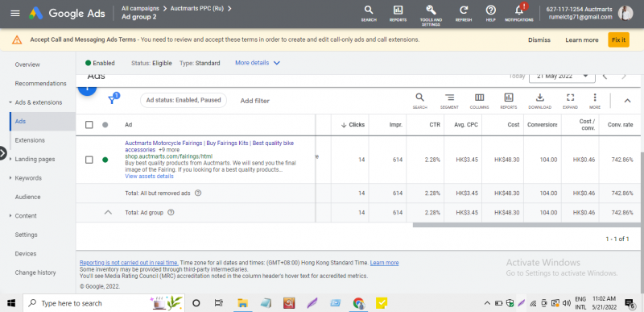Toggle the green status dot of the ad

click(x=105, y=160)
